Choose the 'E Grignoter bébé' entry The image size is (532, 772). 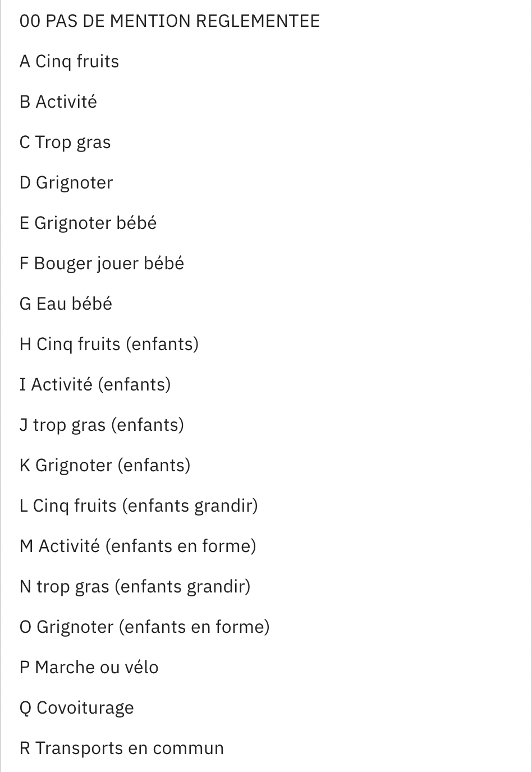click(x=88, y=223)
